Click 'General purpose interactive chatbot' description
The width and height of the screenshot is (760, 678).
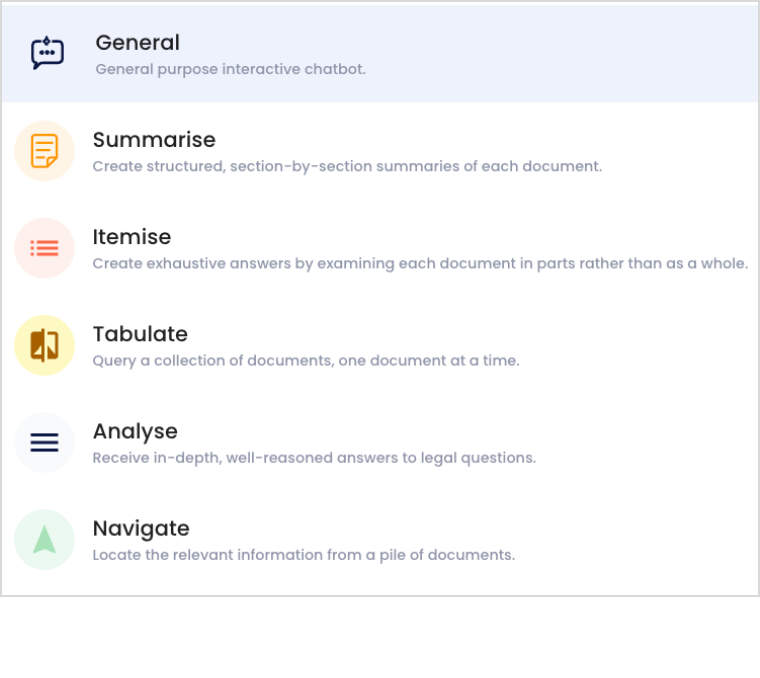click(x=230, y=70)
